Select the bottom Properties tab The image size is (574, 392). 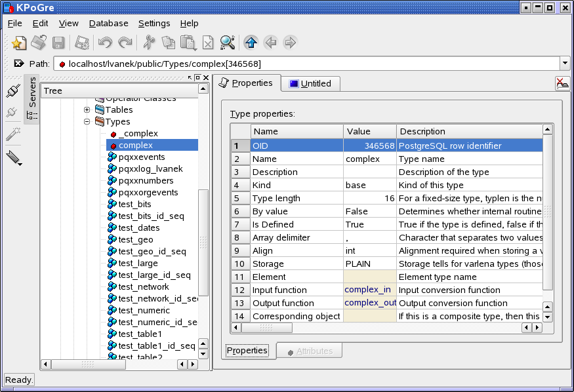(247, 351)
